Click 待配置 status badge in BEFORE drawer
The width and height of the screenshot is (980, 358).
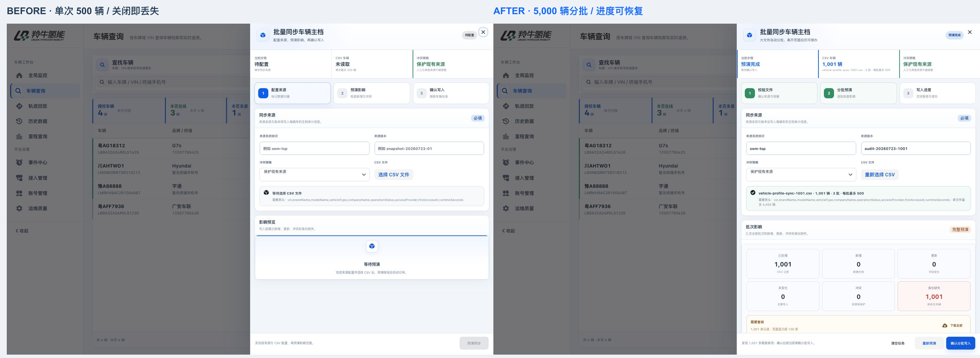[x=469, y=35]
